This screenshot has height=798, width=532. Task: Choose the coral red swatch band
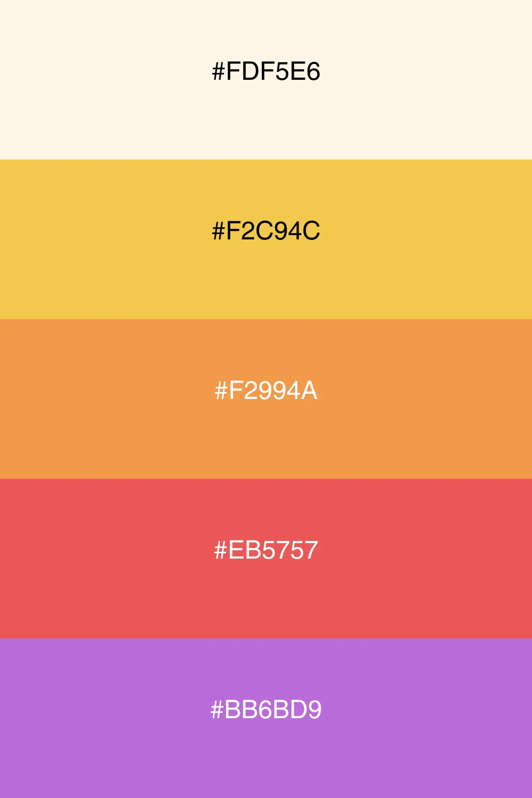tap(266, 559)
